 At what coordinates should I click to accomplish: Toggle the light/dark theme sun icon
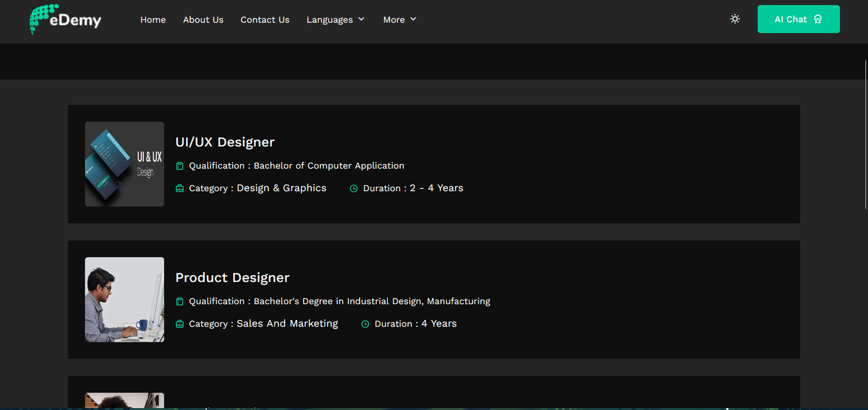[x=735, y=19]
